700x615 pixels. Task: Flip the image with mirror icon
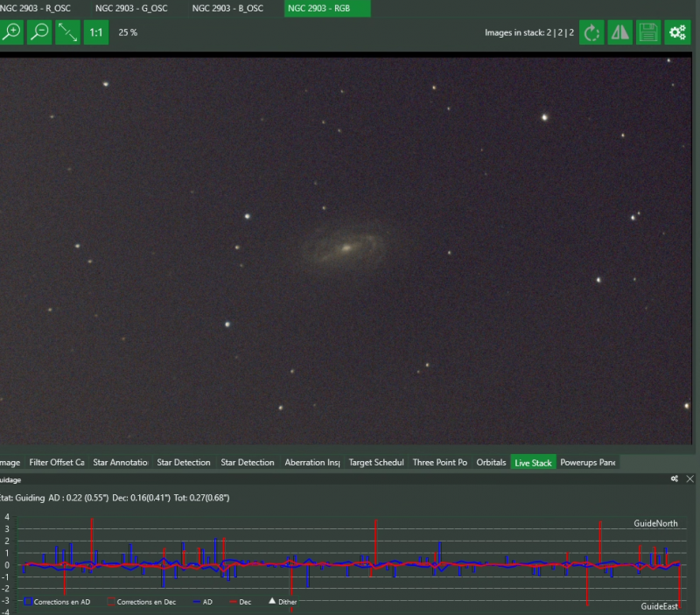click(x=620, y=32)
